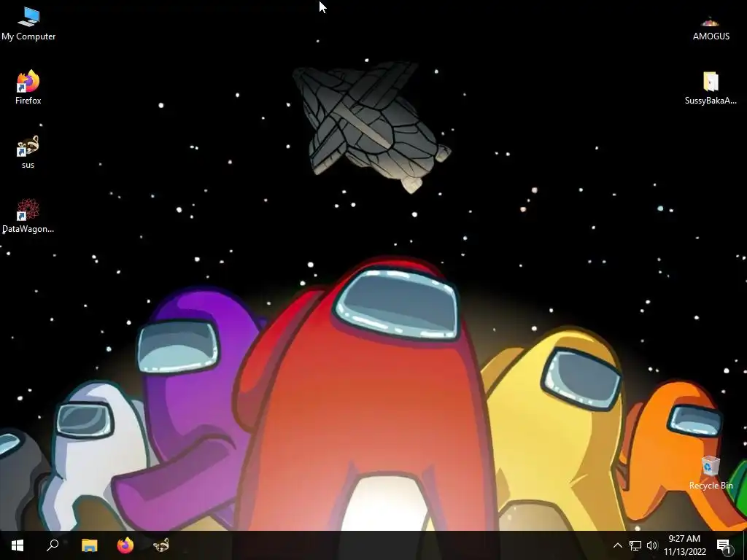Open the clock showing 9:27 AM
The width and height of the screenshot is (747, 560).
tap(684, 545)
